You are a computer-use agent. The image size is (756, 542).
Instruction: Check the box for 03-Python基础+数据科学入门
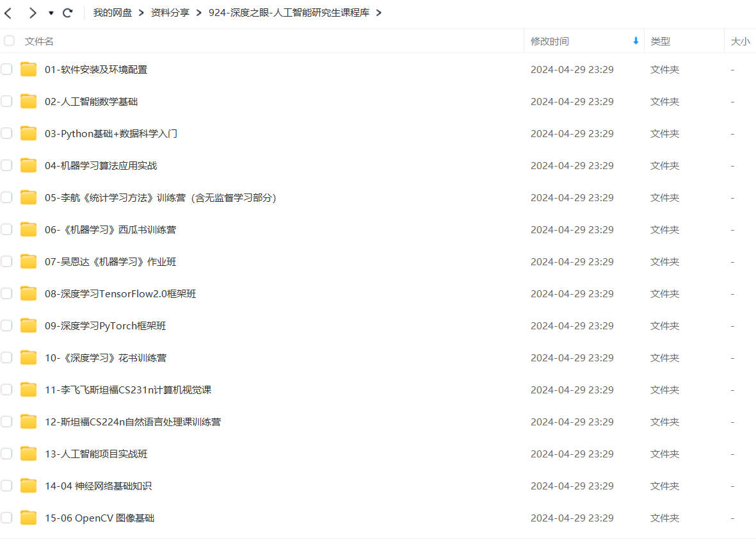(6, 133)
